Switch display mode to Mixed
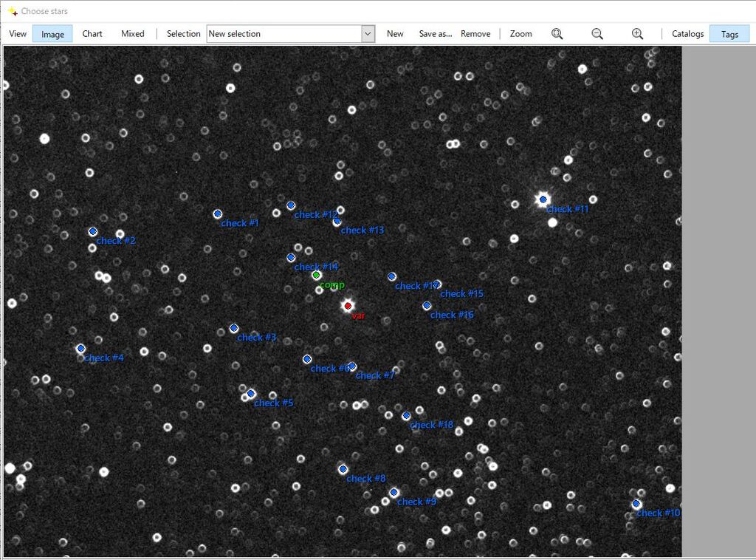This screenshot has width=756, height=560. [133, 34]
